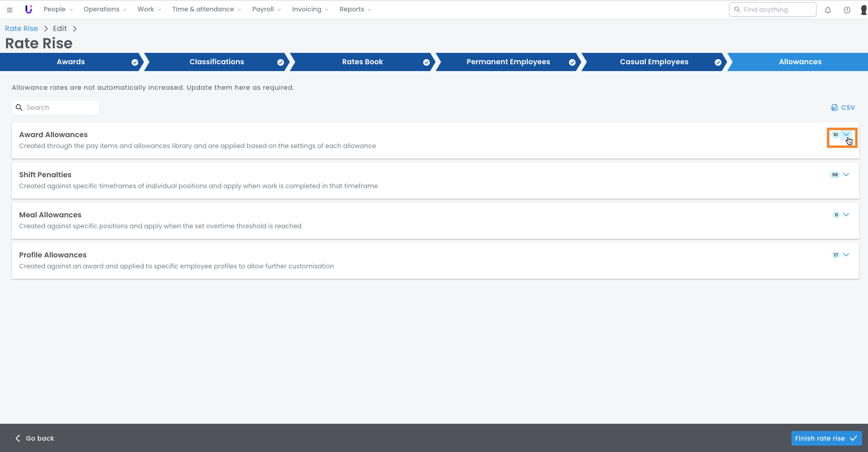Open the user profile avatar
The width and height of the screenshot is (868, 452).
click(863, 10)
